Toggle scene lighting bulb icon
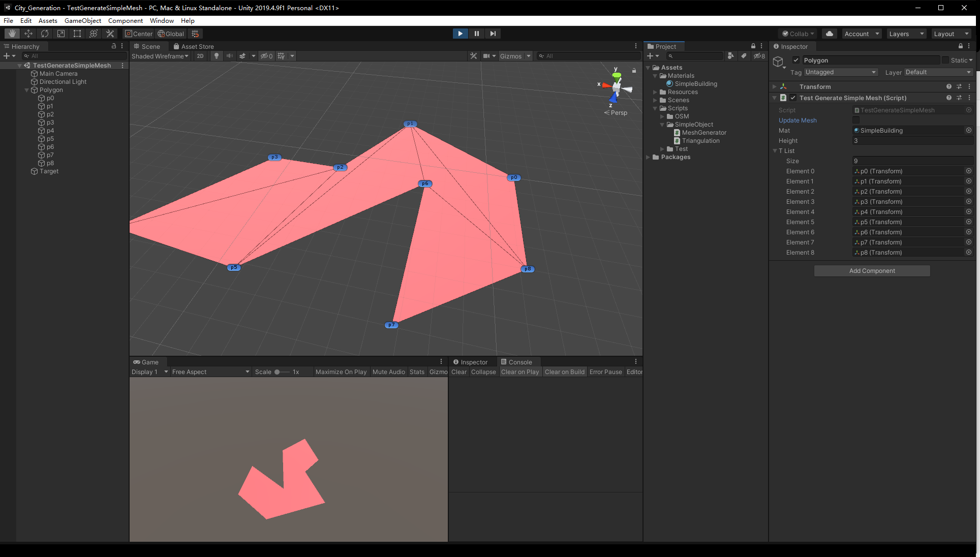The height and width of the screenshot is (557, 980). tap(217, 56)
